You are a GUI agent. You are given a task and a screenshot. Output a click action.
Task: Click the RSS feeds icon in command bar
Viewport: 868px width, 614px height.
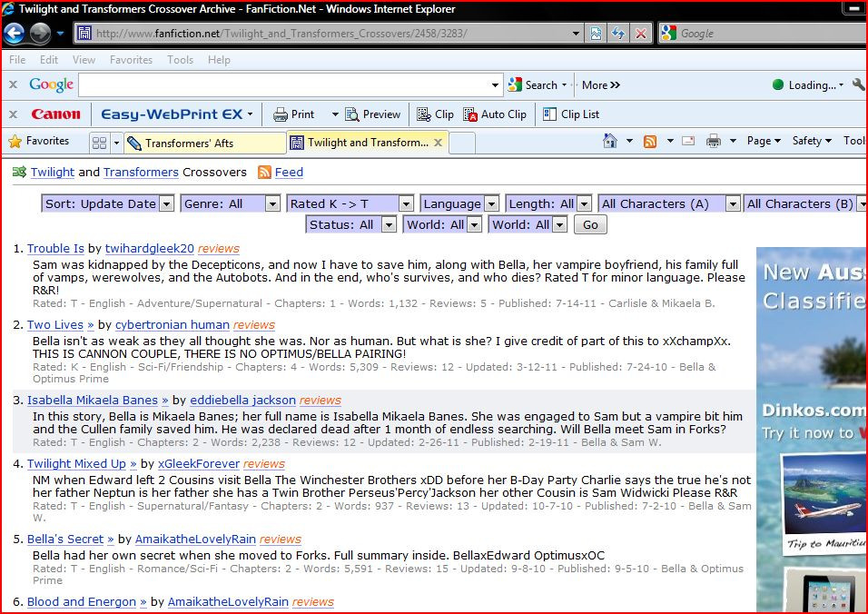[650, 141]
